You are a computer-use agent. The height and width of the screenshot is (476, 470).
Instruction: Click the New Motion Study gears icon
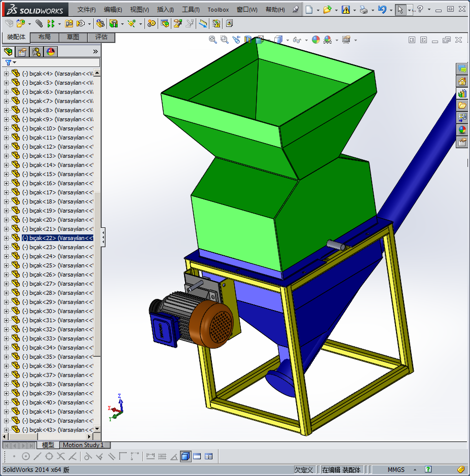click(x=151, y=23)
